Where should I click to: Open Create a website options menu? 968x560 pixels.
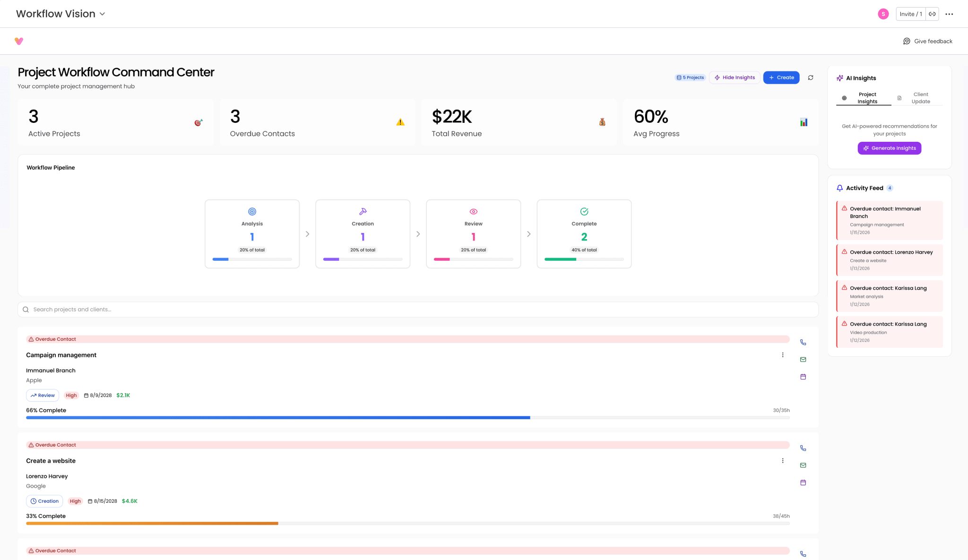coord(783,461)
